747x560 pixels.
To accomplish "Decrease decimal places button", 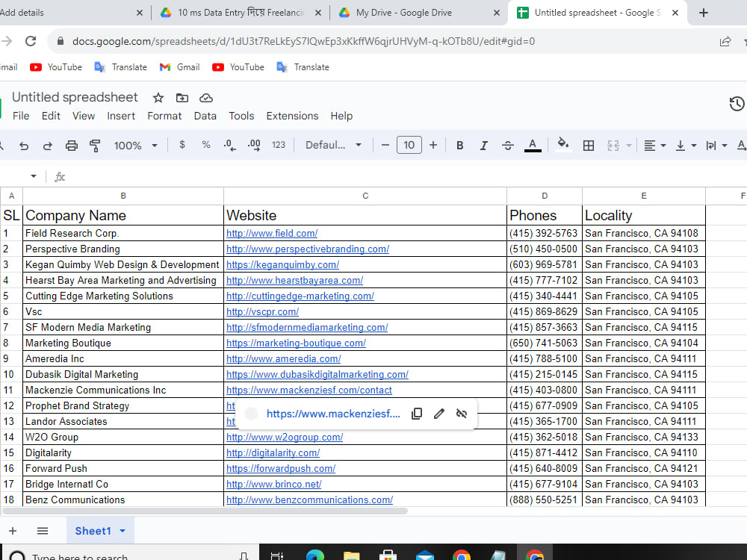I will point(229,146).
